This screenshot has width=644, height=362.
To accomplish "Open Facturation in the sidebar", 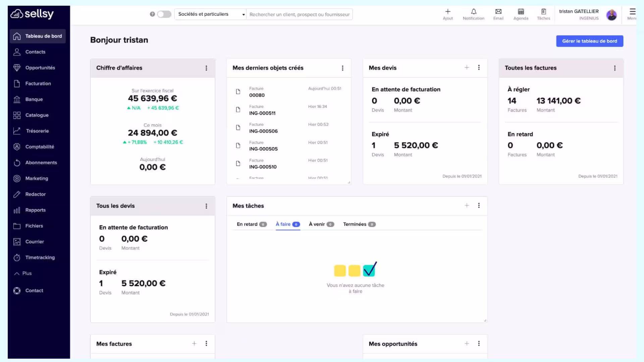I will pyautogui.click(x=38, y=83).
